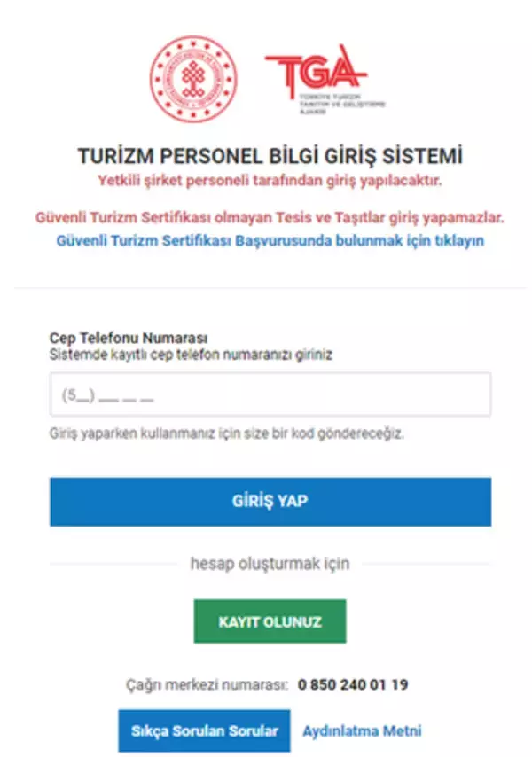
Task: Click the 'Çağrı merkezi numarası' label
Action: point(207,684)
